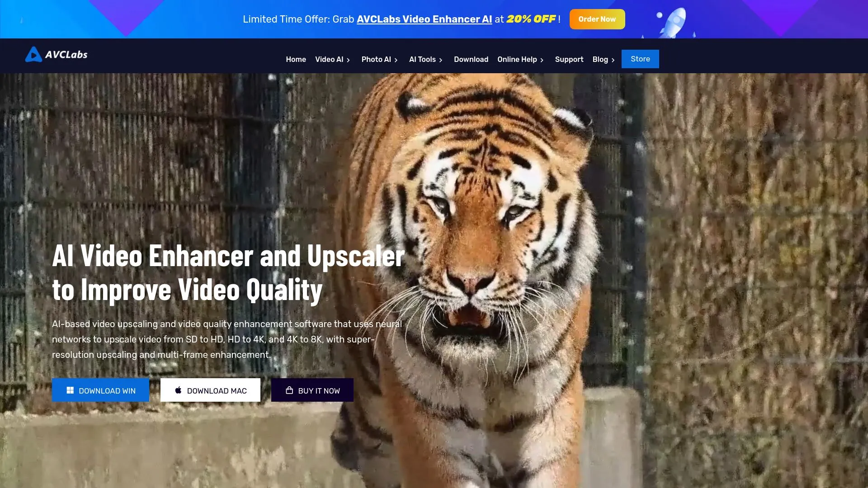
Task: Click the AVCLabs logo icon
Action: [33, 55]
